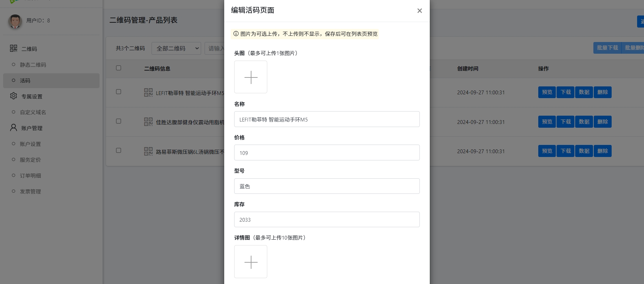Screen dimensions: 644x284
Task: Click into the 价格 input field
Action: click(326, 153)
